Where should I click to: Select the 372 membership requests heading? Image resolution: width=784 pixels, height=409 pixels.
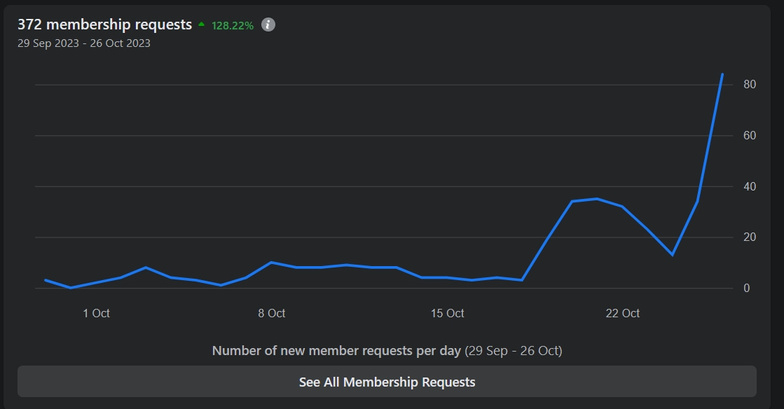pos(104,24)
